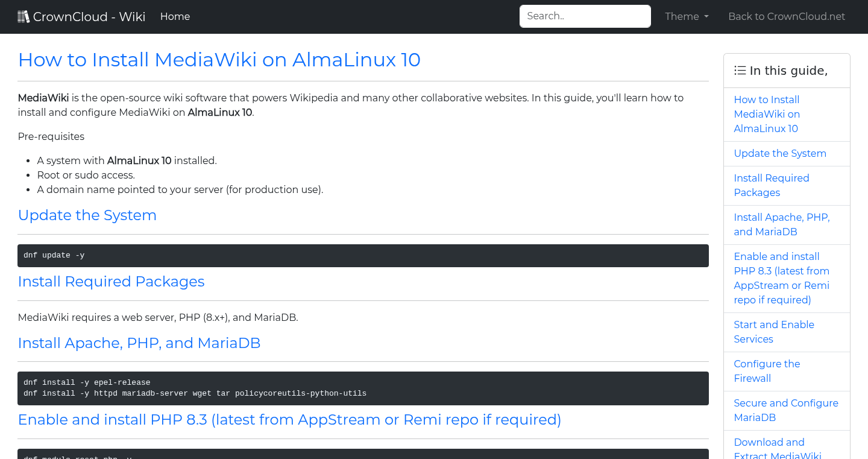Click the "Update the System" article heading
The height and width of the screenshot is (459, 868).
point(87,215)
